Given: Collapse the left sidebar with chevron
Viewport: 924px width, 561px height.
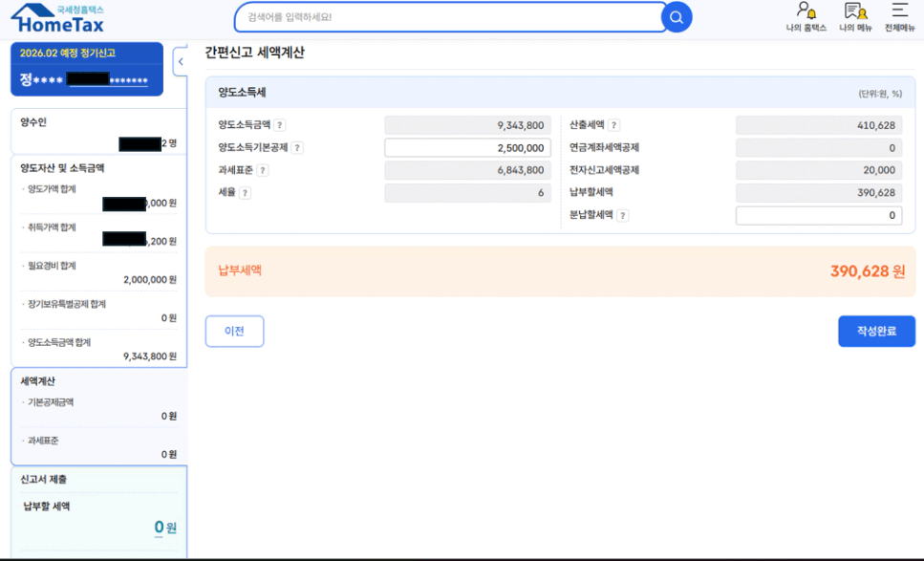Looking at the screenshot, I should point(181,61).
